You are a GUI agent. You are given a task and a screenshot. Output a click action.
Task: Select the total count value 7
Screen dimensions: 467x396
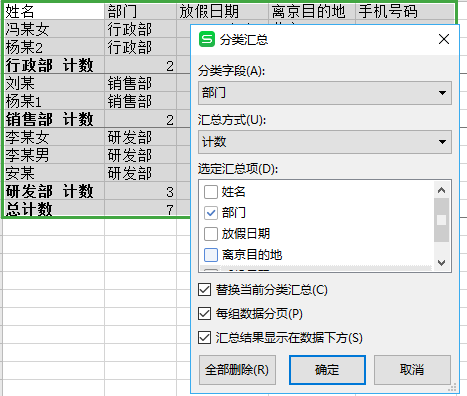pos(140,209)
